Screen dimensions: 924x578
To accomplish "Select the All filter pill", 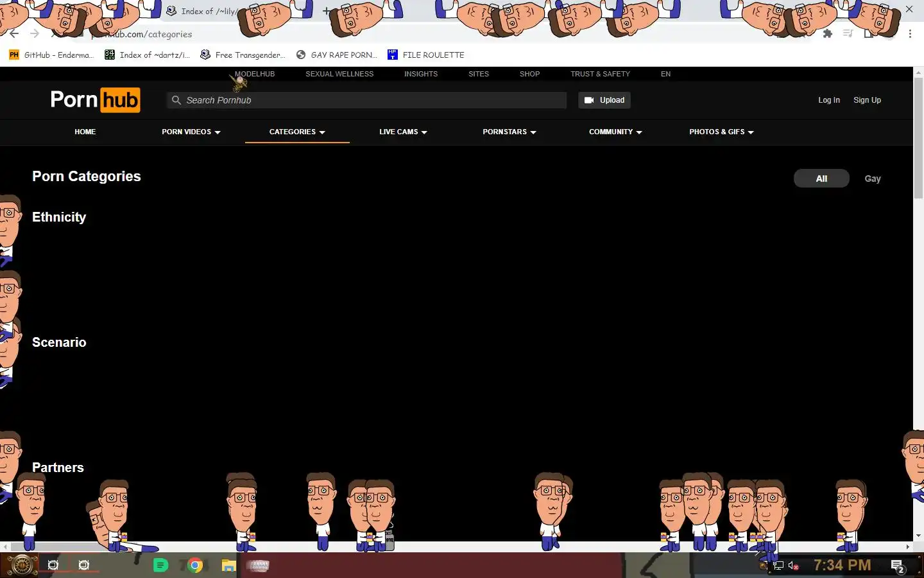I will (x=821, y=179).
